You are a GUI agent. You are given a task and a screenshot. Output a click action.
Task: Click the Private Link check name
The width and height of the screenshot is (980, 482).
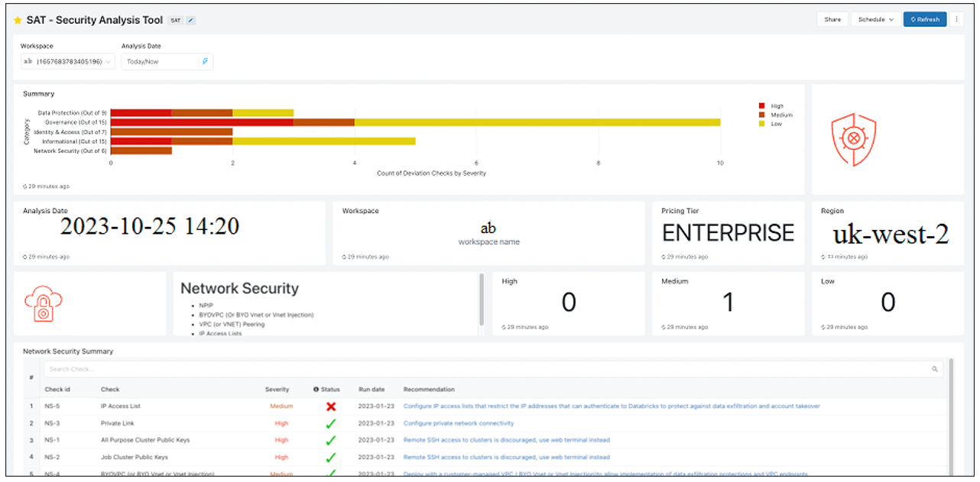click(117, 423)
